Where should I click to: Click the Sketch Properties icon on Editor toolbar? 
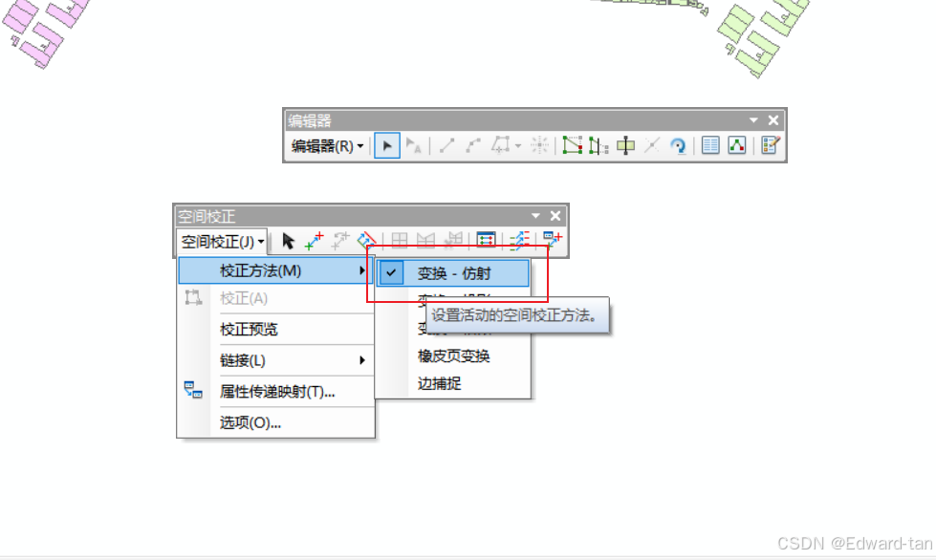737,145
